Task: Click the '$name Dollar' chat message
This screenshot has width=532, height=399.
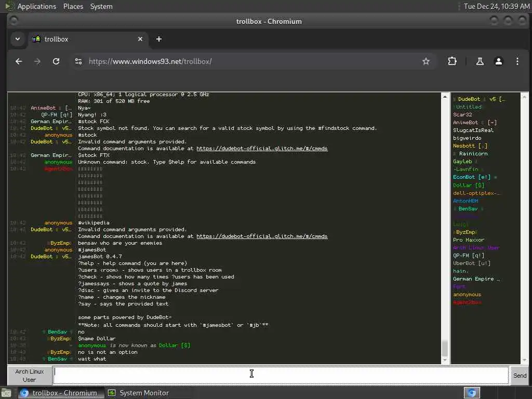Action: click(x=97, y=339)
